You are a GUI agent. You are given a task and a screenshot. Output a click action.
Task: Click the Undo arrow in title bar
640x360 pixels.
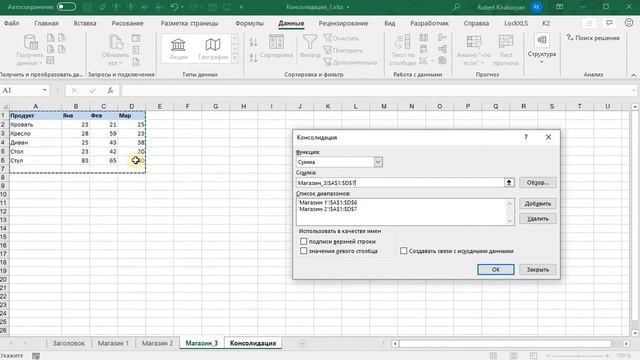tap(174, 7)
